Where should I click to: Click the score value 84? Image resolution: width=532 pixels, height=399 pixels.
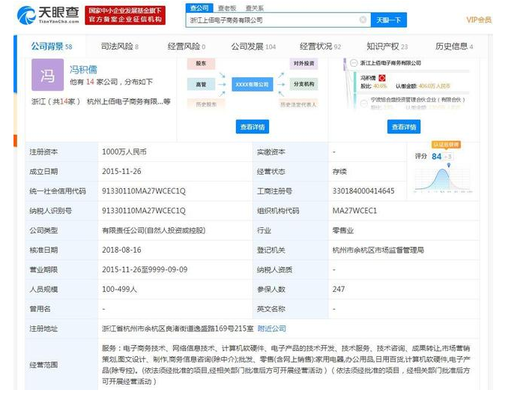click(x=436, y=156)
